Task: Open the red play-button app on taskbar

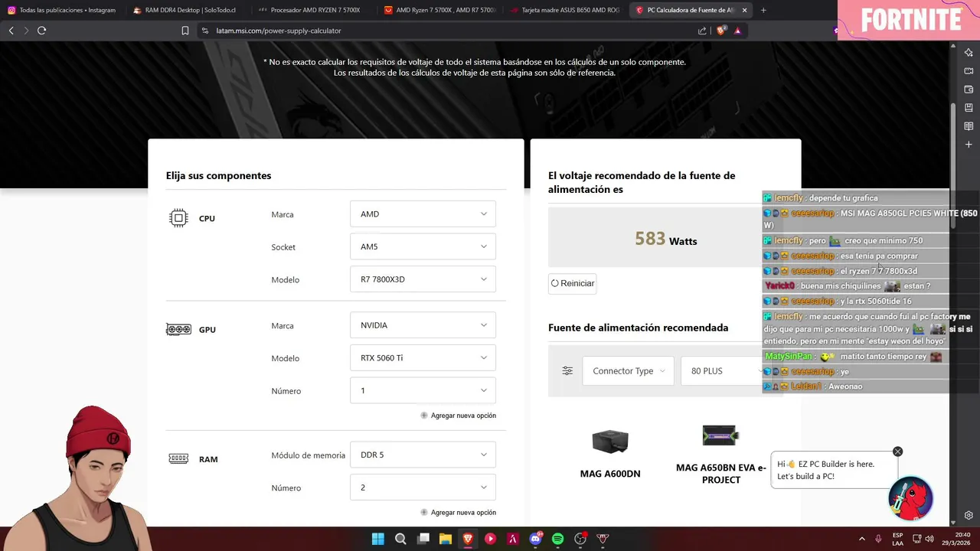Action: 490,539
